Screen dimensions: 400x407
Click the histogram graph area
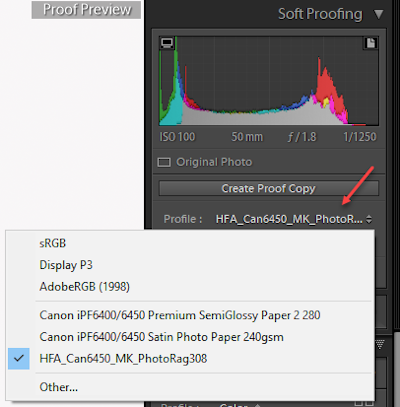coord(269,81)
